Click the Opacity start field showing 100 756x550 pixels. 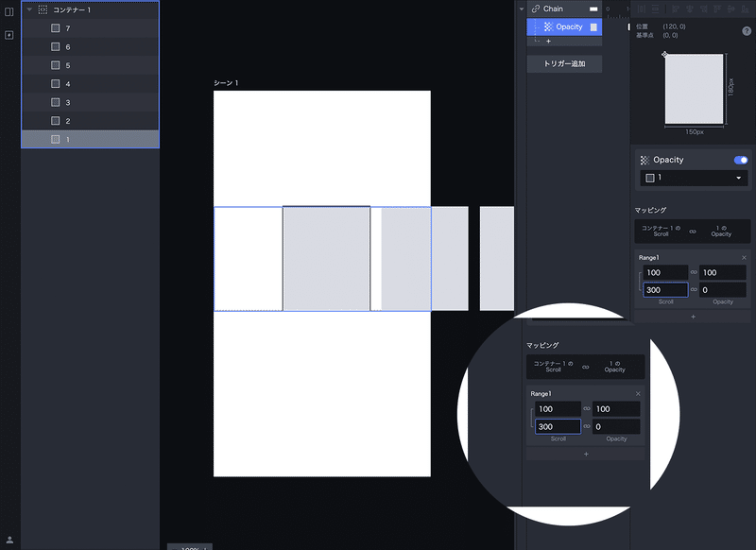(x=723, y=272)
